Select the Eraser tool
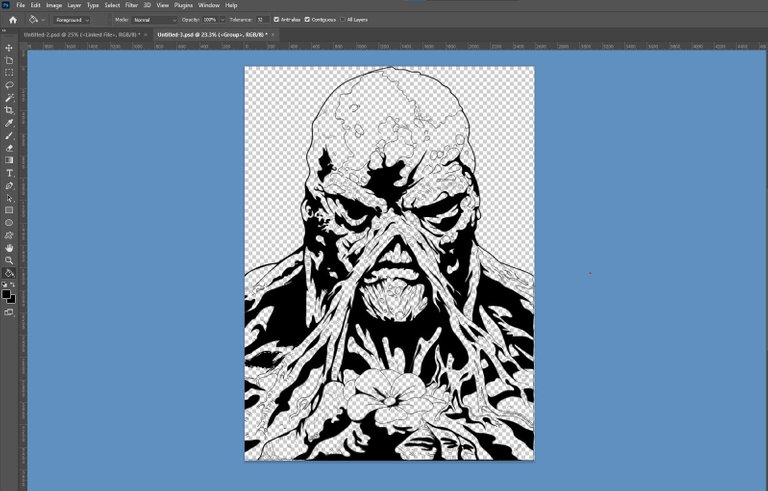This screenshot has width=768, height=491. [9, 148]
